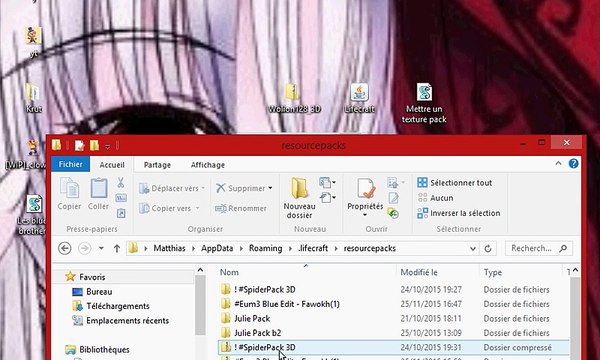Click the navigation pane scroll up arrow
The image size is (600, 360).
tap(200, 270)
